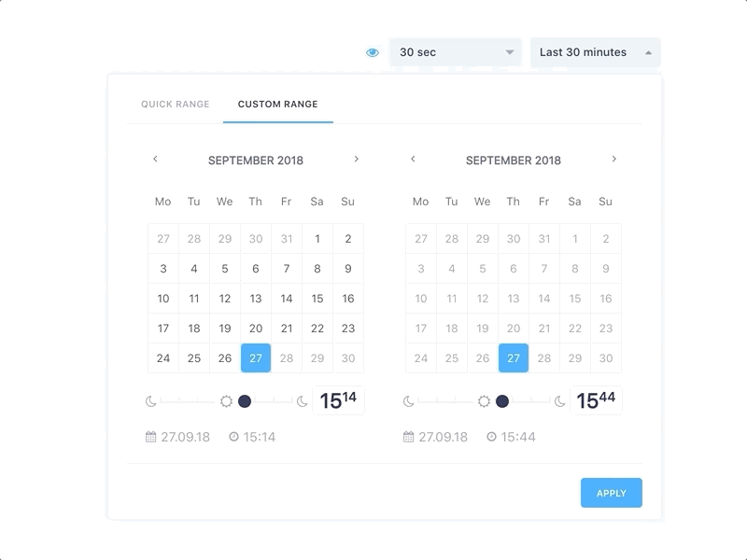Image resolution: width=747 pixels, height=560 pixels.
Task: Open the 30 sec refresh interval dropdown
Action: point(456,52)
